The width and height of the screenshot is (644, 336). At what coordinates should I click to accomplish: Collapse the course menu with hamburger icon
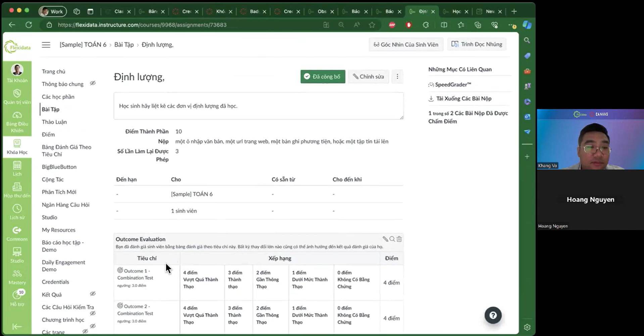point(46,45)
